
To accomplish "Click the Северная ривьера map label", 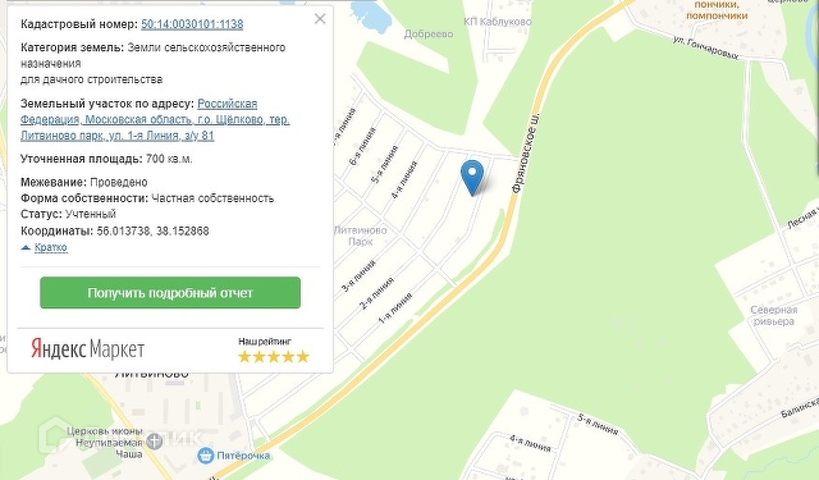I will tap(774, 315).
